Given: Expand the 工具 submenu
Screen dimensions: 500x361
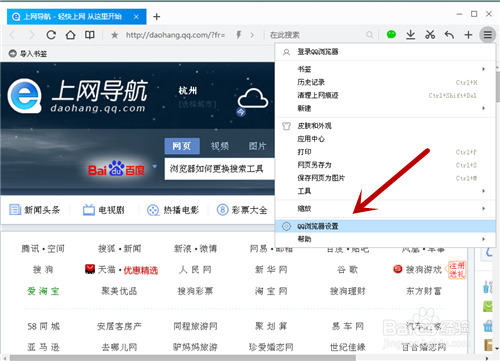Looking at the screenshot, I should (385, 191).
